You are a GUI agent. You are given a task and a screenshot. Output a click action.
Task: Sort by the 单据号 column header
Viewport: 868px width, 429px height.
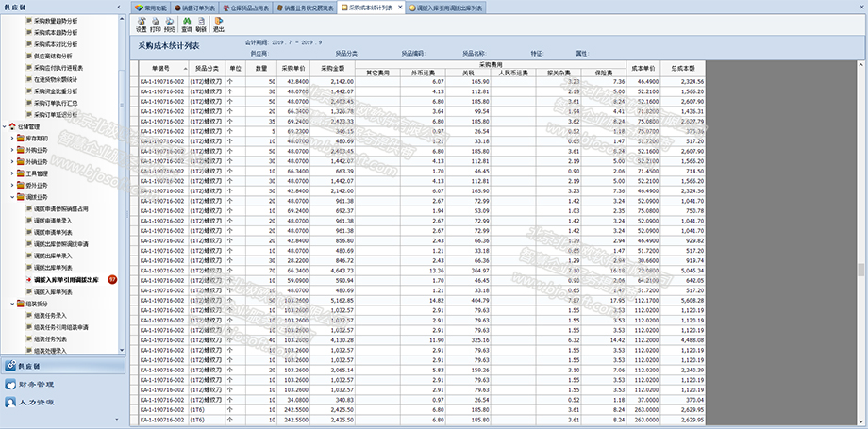point(163,69)
